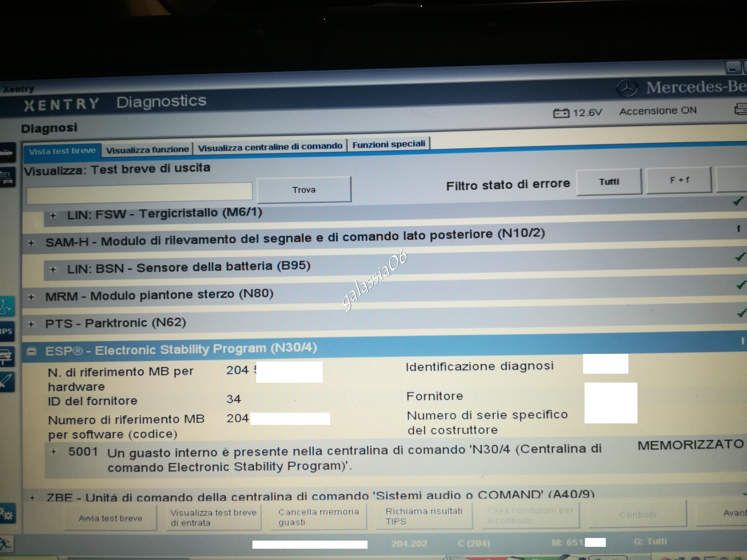Open the Funzioni speciali tab
747x560 pixels.
point(388,145)
